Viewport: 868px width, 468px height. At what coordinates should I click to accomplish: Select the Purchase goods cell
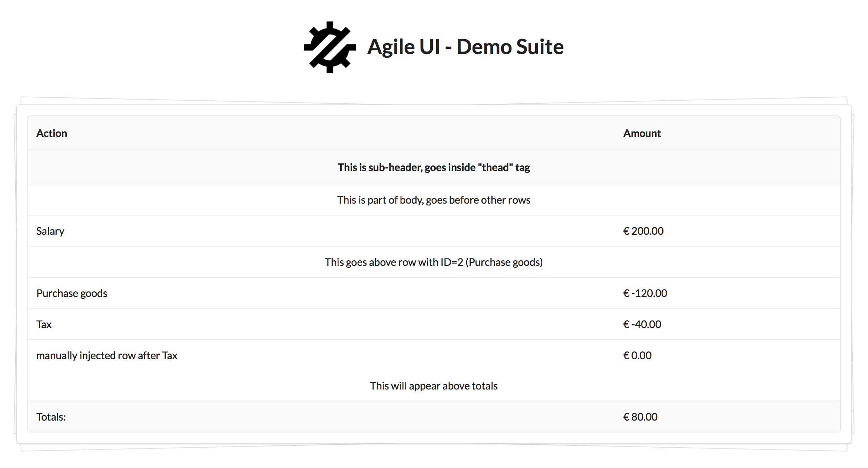coord(72,293)
